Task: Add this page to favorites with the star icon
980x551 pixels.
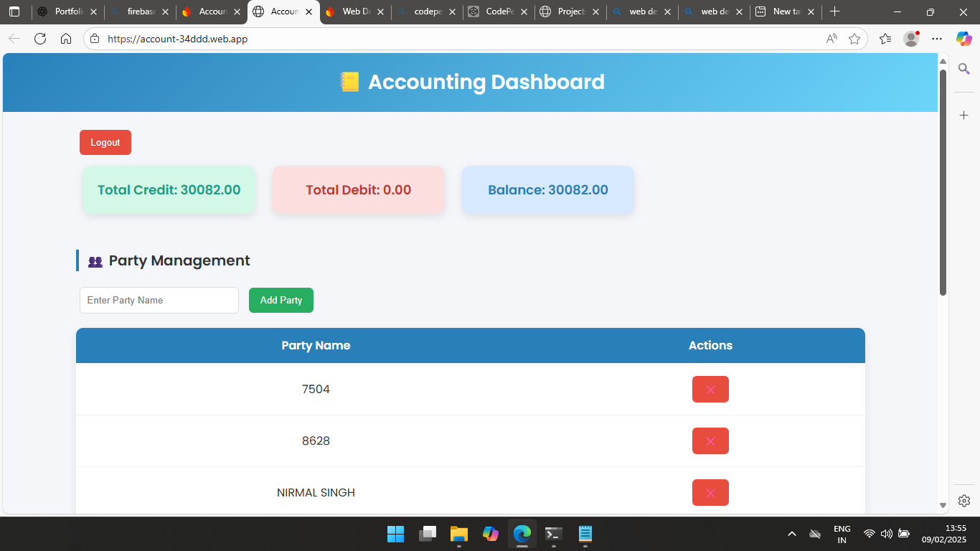Action: (854, 39)
